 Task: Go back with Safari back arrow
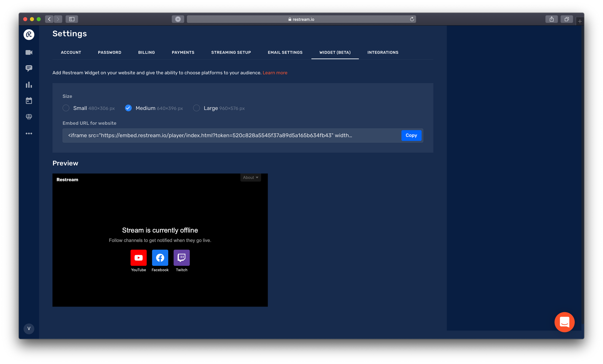[49, 19]
